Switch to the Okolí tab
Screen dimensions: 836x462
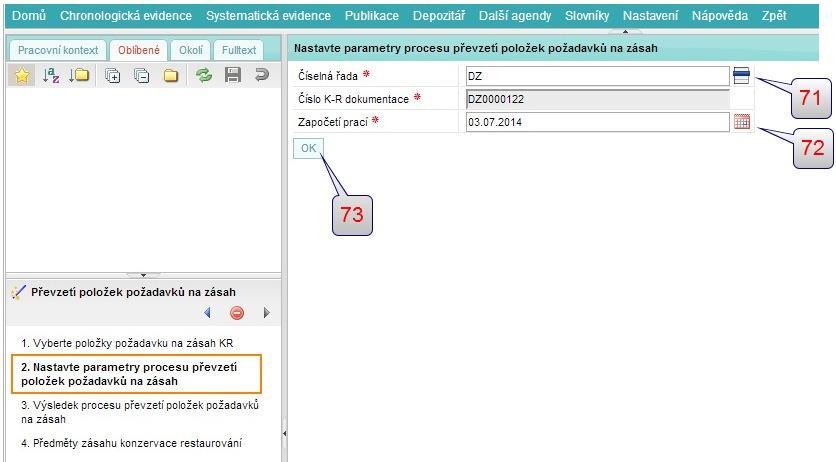(x=190, y=50)
